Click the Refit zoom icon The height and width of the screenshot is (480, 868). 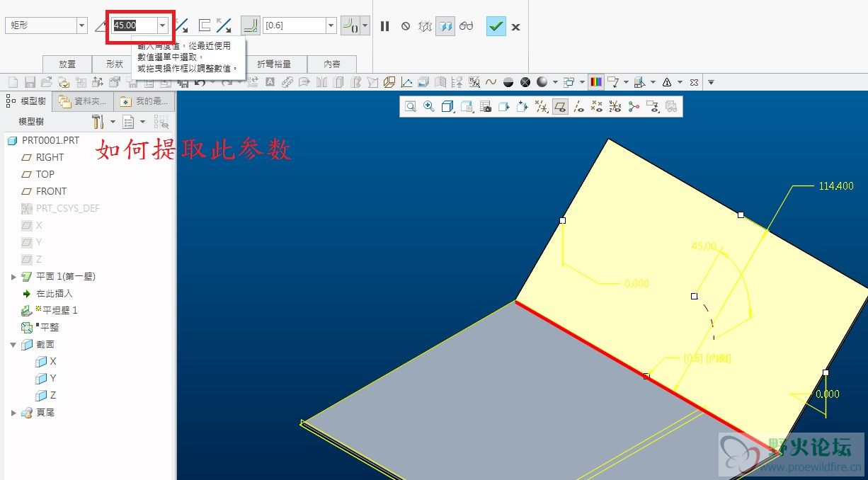click(x=411, y=107)
